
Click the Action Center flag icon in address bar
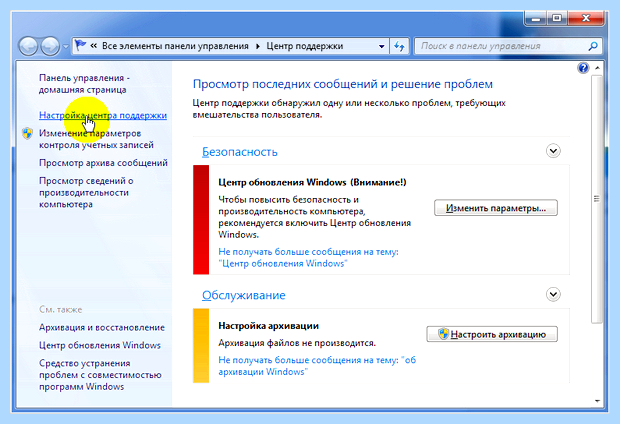(80, 45)
